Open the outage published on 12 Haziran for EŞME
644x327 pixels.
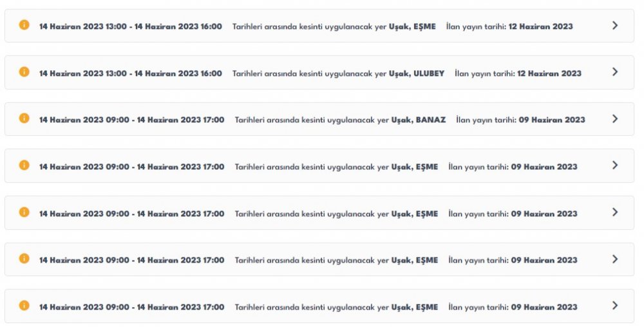pos(319,26)
